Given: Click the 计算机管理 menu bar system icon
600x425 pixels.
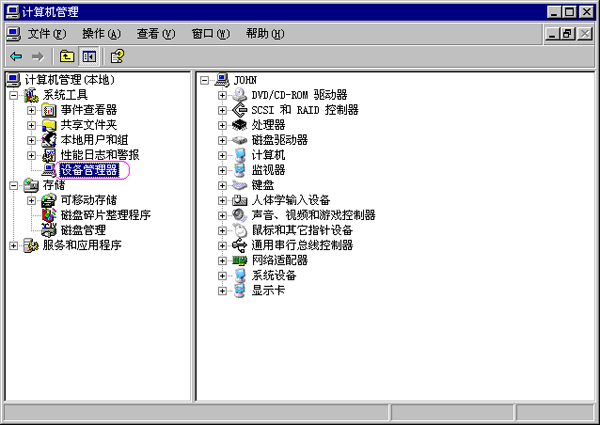Looking at the screenshot, I should (x=14, y=34).
